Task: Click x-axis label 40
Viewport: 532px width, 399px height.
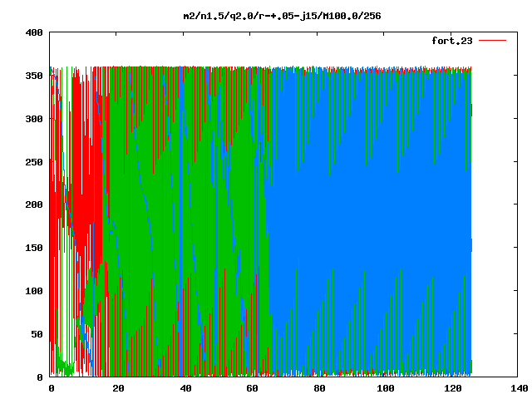Action: pos(185,388)
